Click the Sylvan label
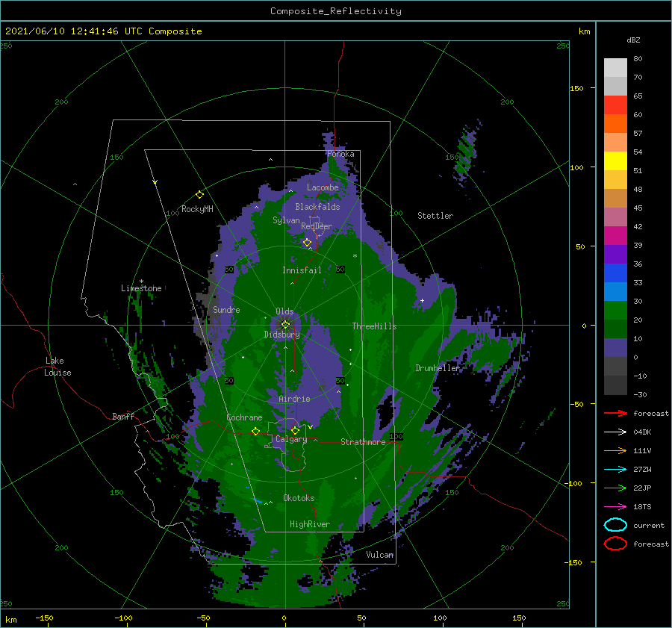 click(x=286, y=220)
